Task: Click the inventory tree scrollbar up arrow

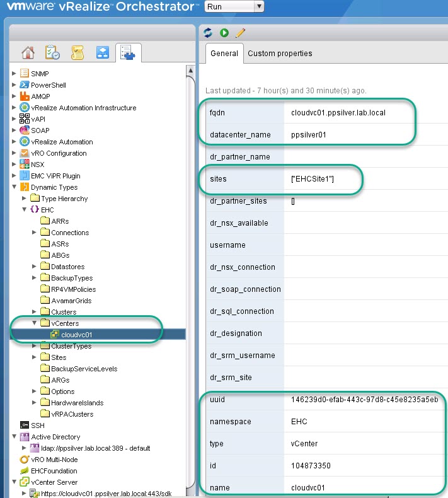Action: [x=190, y=71]
